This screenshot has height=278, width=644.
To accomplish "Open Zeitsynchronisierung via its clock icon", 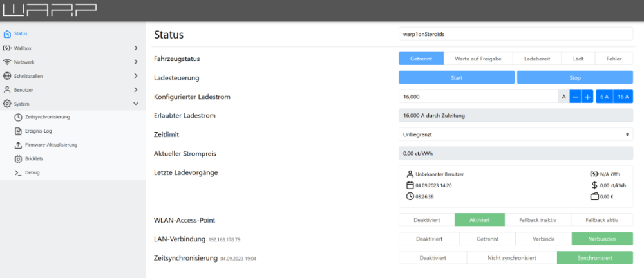I will pyautogui.click(x=18, y=117).
